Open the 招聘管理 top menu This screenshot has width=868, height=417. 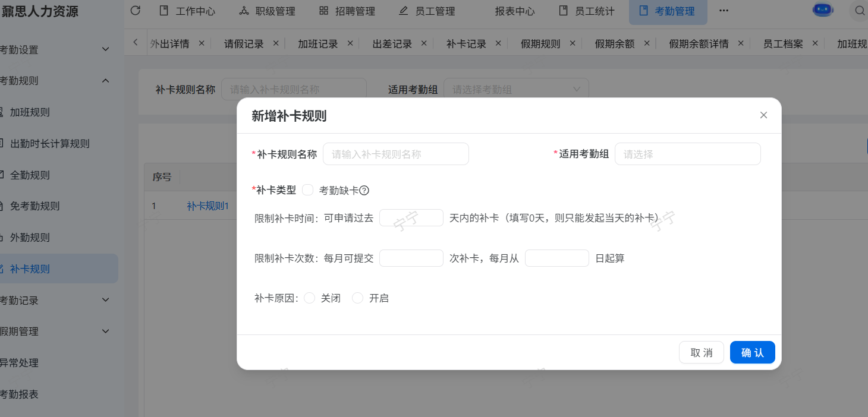pos(347,11)
